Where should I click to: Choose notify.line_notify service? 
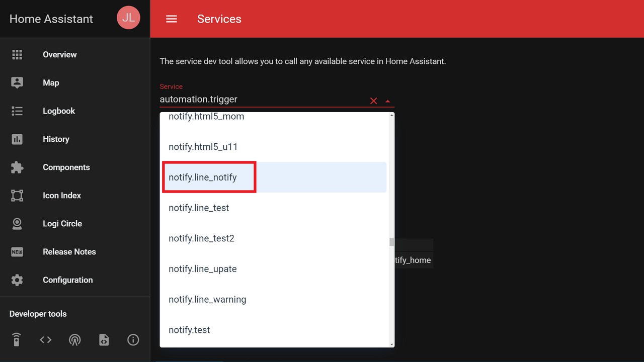click(273, 177)
